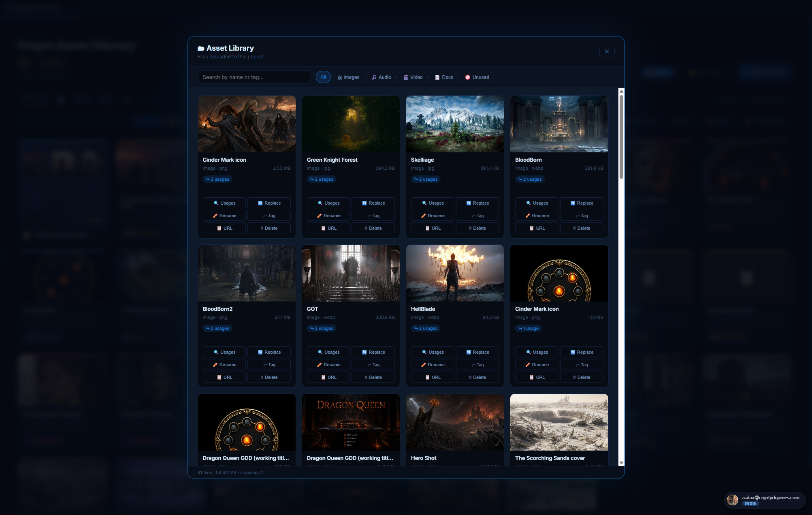Replace the HellBlade file

[x=477, y=352]
